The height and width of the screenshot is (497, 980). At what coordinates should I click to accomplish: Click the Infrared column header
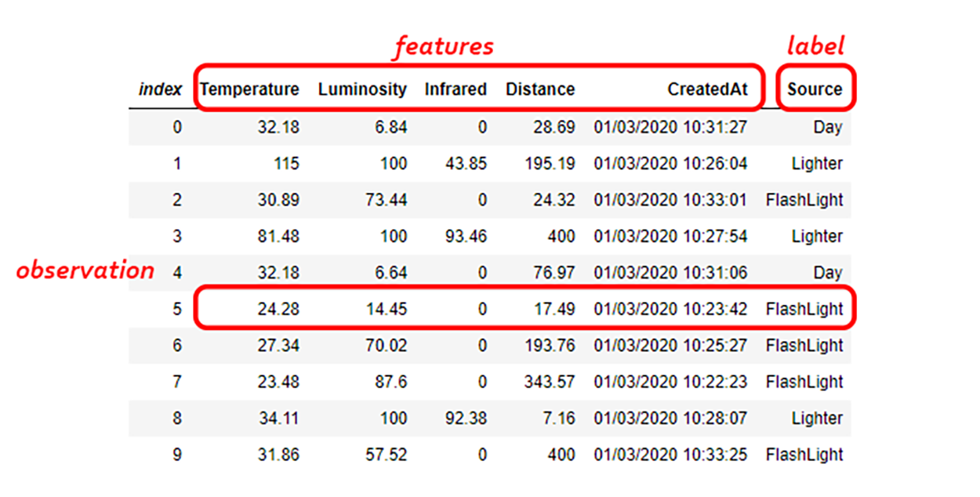456,89
